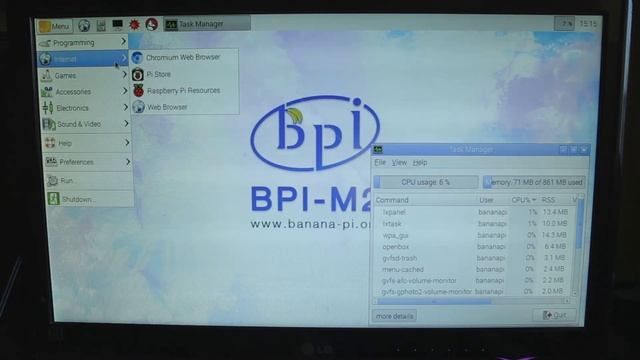Sort processes by User column
640x360 pixels.
point(493,200)
